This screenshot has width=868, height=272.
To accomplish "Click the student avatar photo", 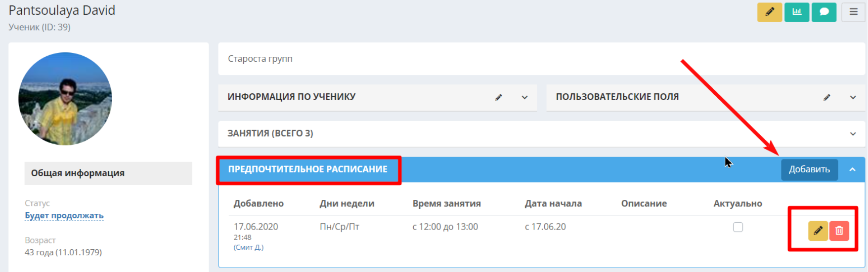I will pos(65,99).
